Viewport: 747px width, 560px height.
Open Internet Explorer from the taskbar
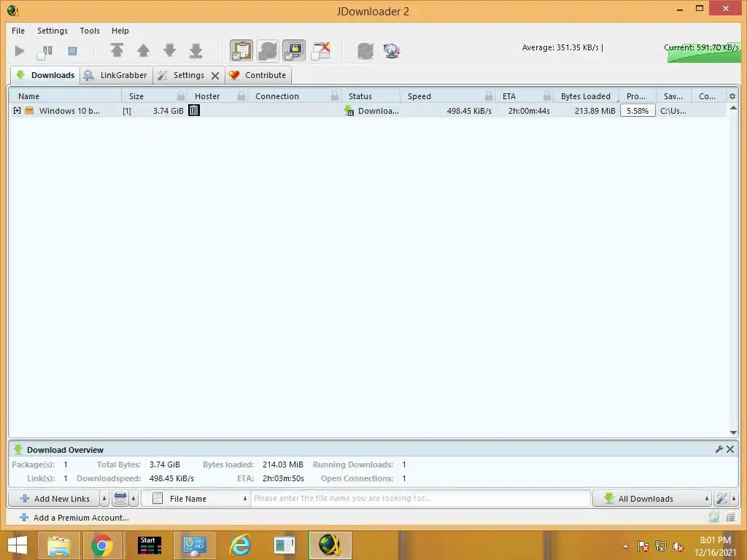click(239, 545)
